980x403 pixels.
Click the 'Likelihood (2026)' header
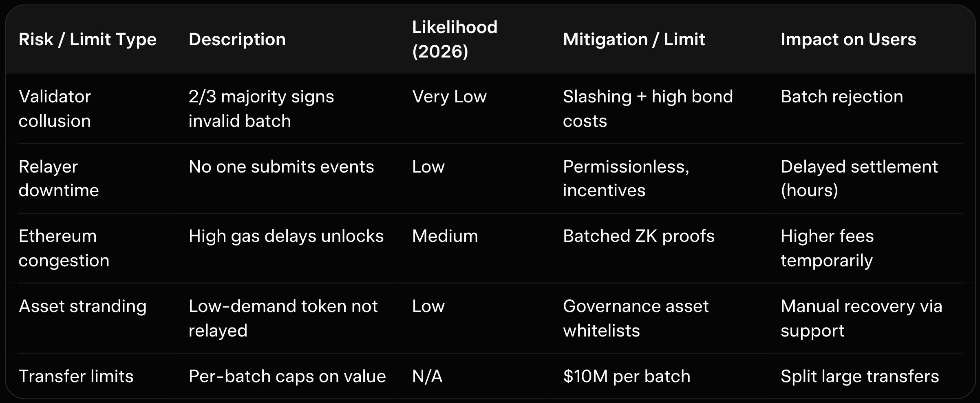(455, 39)
